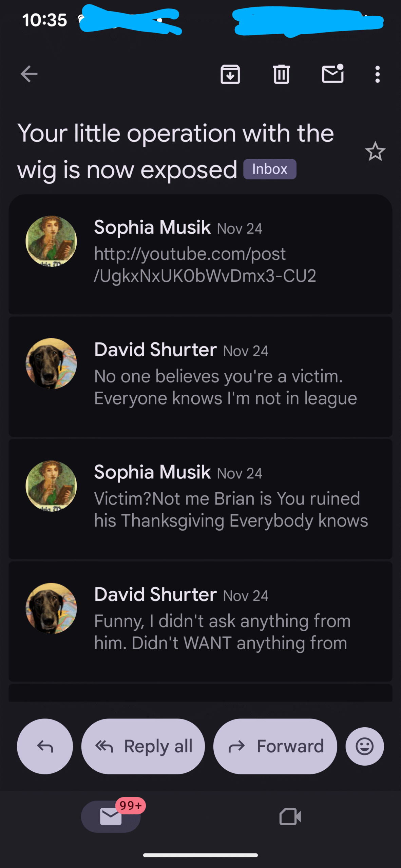Tap the bottom home gesture bar
This screenshot has width=401, height=868.
tap(200, 855)
